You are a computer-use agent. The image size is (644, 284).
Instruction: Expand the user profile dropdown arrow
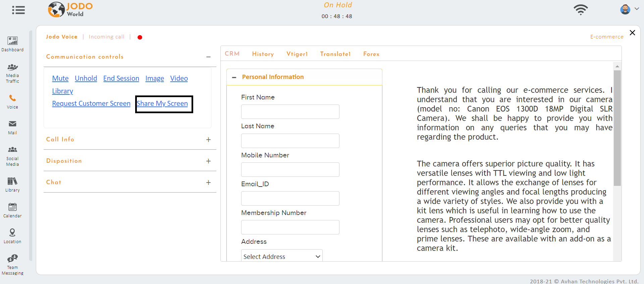[637, 9]
